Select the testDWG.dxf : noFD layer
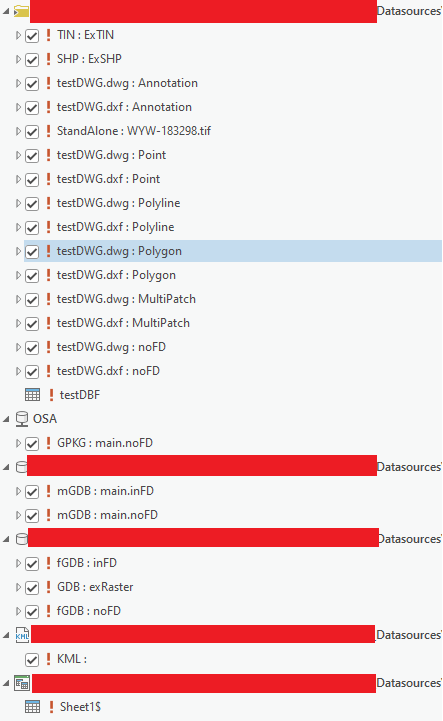The width and height of the screenshot is (443, 721). 108,371
